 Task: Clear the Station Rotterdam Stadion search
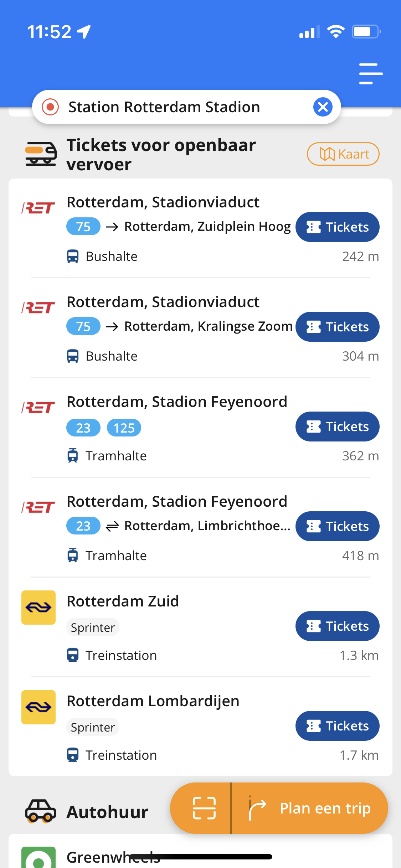[x=323, y=107]
